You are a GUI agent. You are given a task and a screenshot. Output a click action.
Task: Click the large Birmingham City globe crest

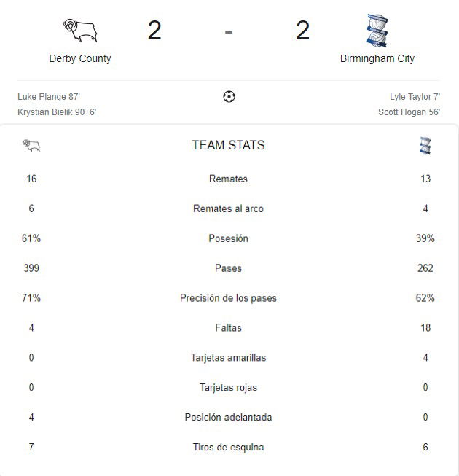377,31
